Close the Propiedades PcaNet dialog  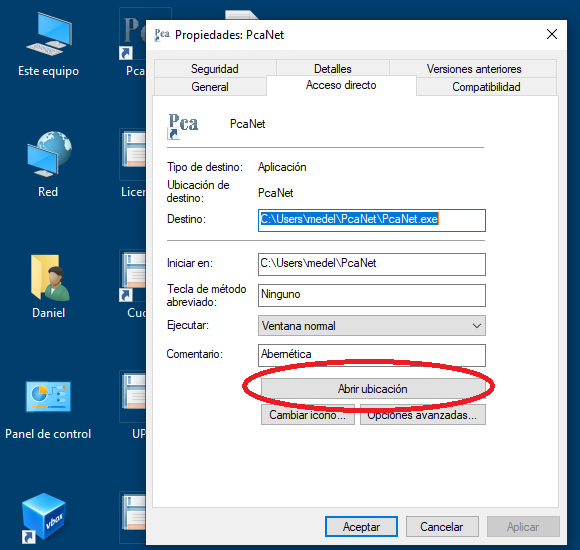[x=552, y=34]
